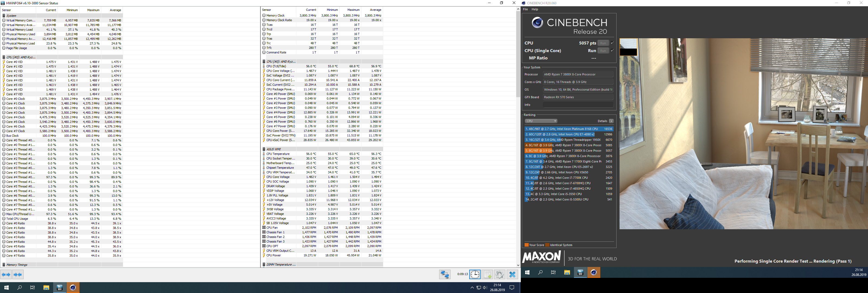Toggle the CPU test checkbox

coord(612,43)
